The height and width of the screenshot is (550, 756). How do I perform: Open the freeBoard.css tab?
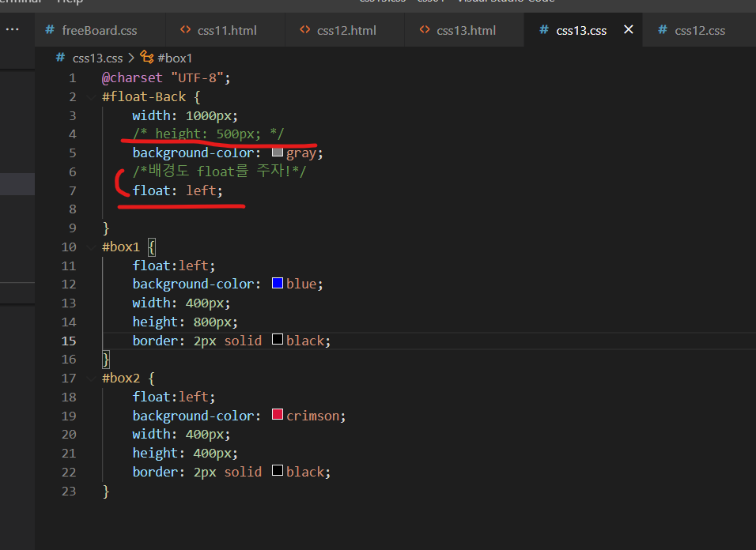tap(100, 30)
